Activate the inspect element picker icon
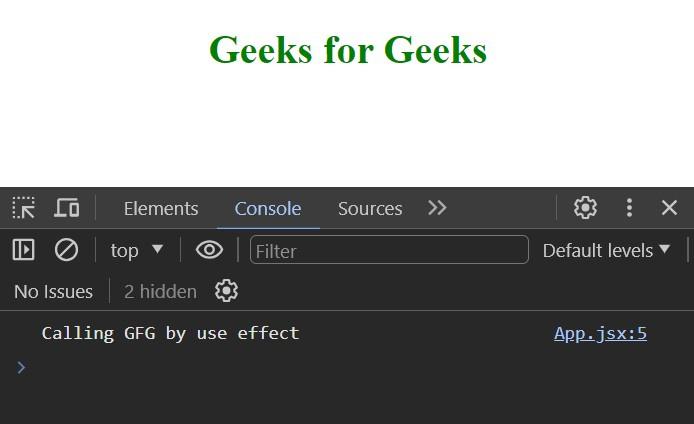This screenshot has width=694, height=424. (23, 208)
